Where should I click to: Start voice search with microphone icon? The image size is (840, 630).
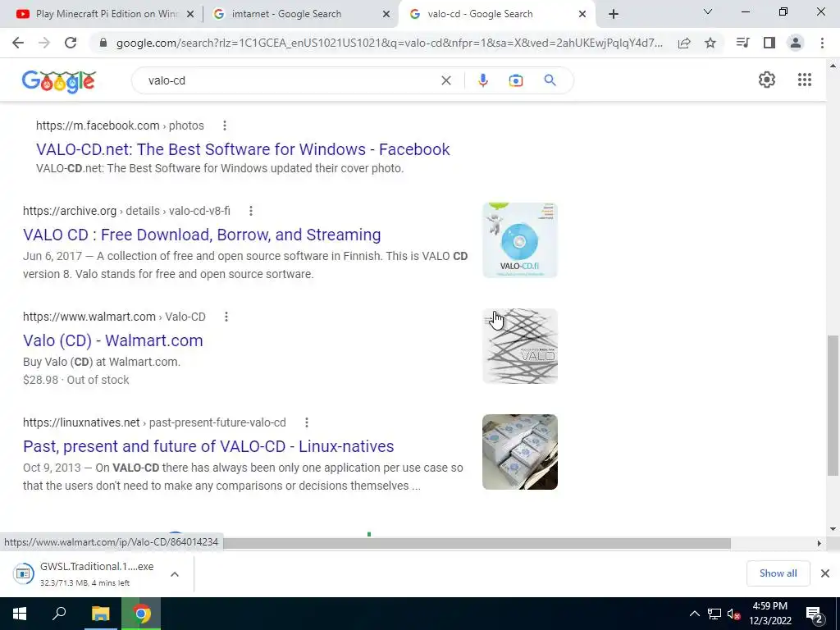point(482,80)
